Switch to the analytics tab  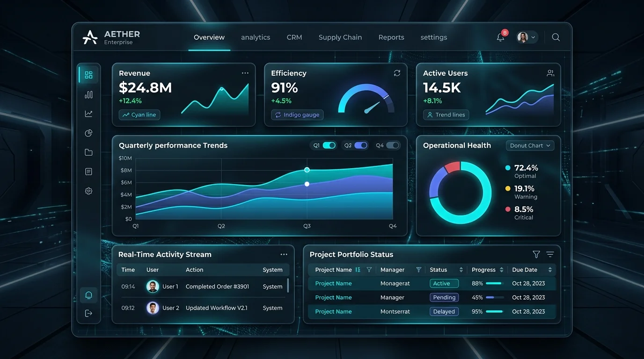256,37
